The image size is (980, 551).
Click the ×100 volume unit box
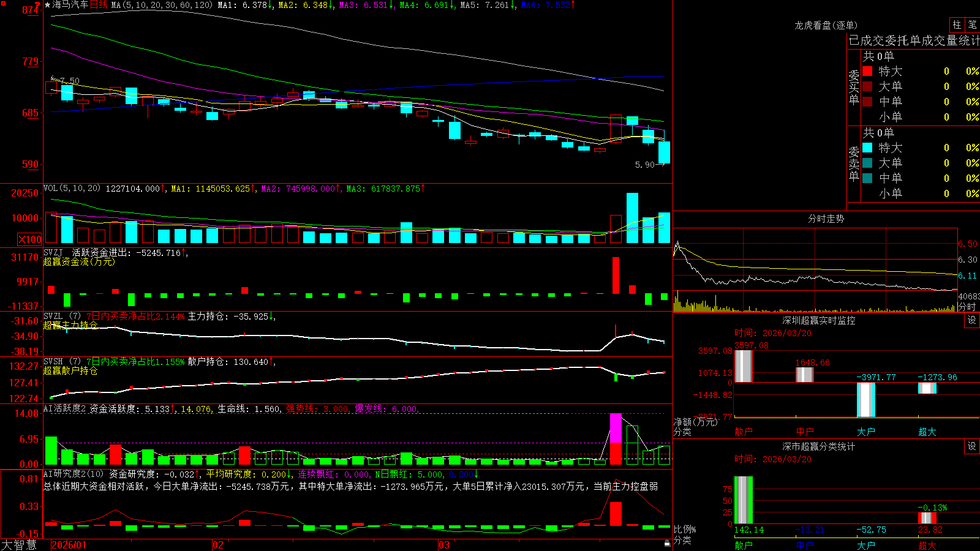(29, 239)
